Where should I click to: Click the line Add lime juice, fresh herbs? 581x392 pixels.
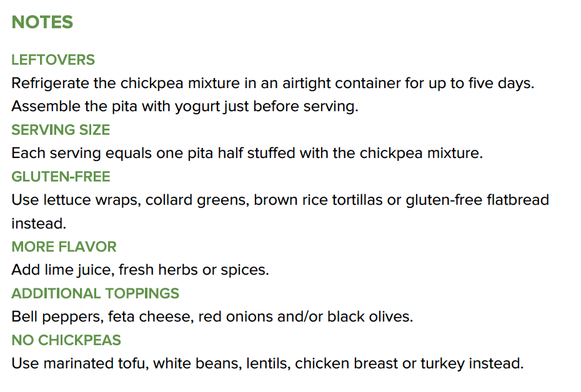pyautogui.click(x=140, y=270)
